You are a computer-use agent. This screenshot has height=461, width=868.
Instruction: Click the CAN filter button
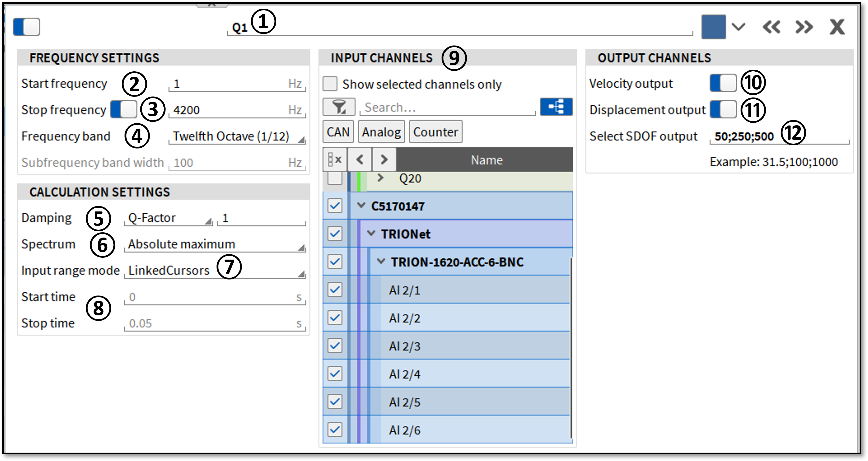[x=338, y=132]
